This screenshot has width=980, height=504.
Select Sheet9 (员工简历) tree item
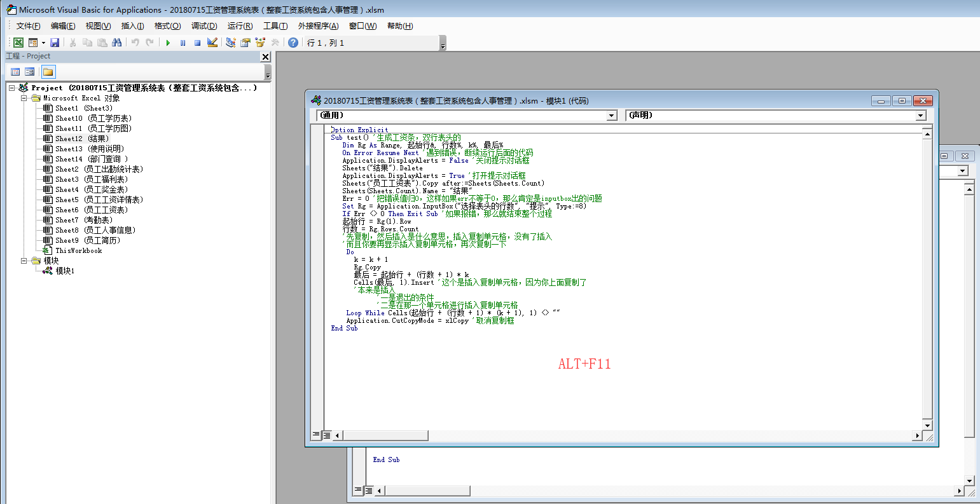point(88,240)
